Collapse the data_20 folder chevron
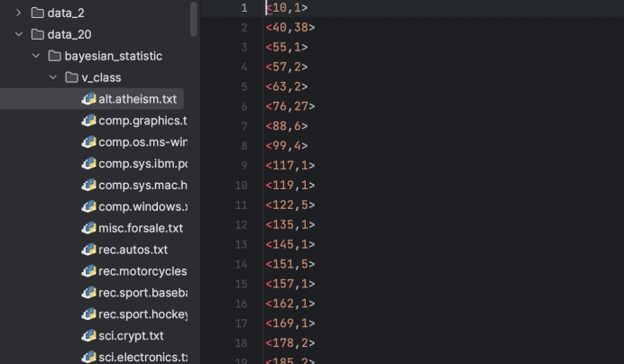Screen dimensions: 624x364 tap(18, 34)
